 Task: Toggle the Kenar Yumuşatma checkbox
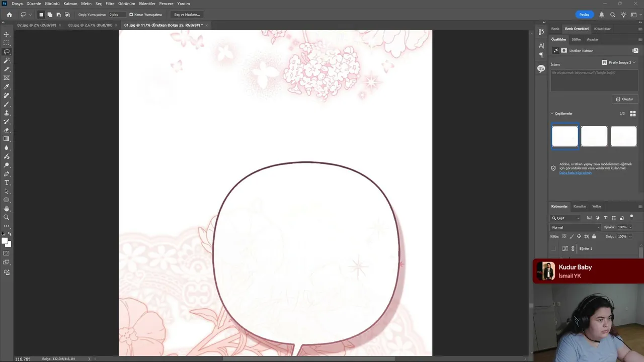131,15
